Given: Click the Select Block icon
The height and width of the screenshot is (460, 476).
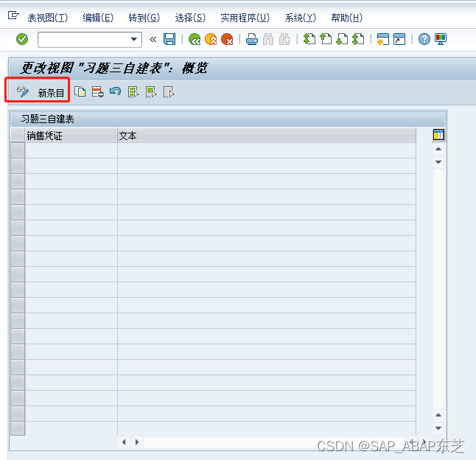Looking at the screenshot, I should point(151,91).
